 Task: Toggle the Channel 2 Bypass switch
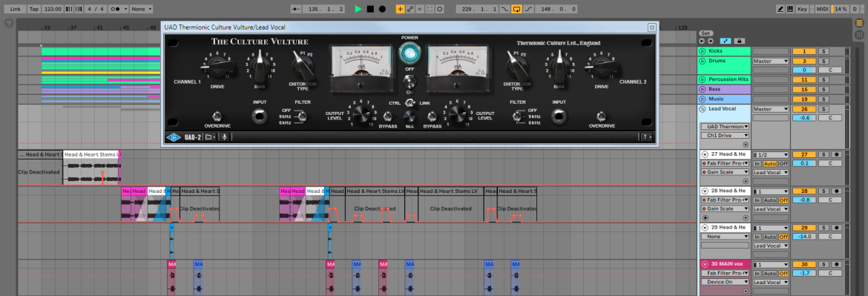[433, 116]
